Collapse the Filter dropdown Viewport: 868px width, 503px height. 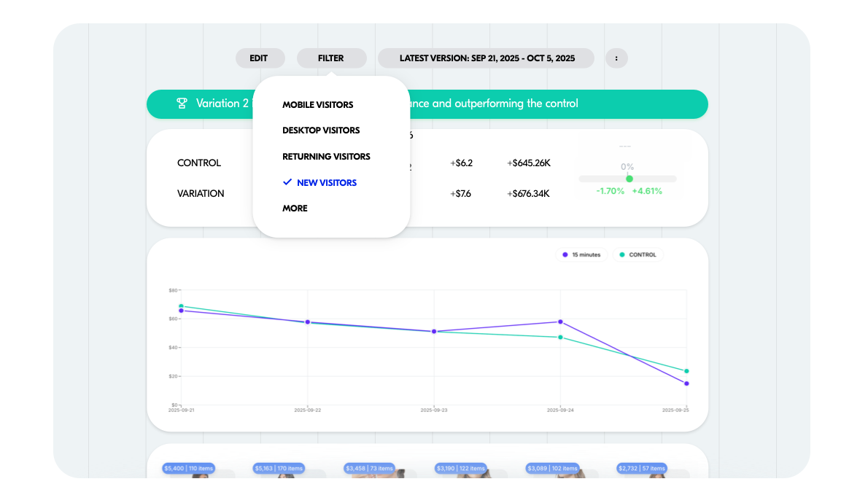(x=331, y=58)
